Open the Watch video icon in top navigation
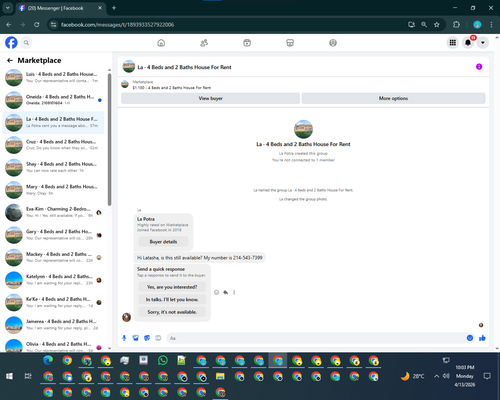 247,43
